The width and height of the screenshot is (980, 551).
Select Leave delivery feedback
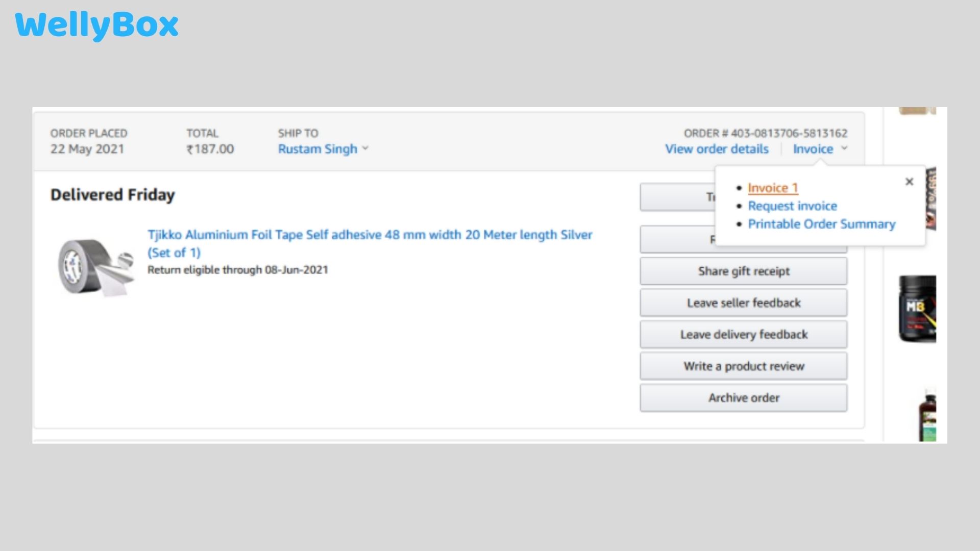click(743, 334)
